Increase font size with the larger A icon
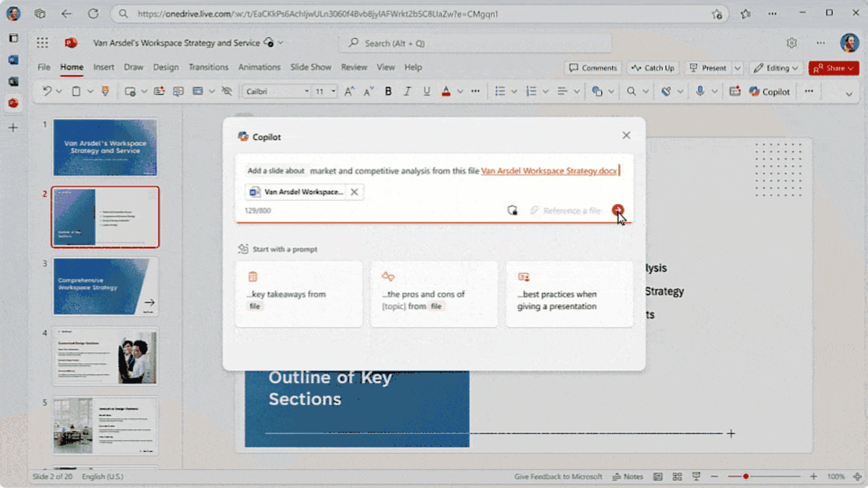 pos(349,91)
